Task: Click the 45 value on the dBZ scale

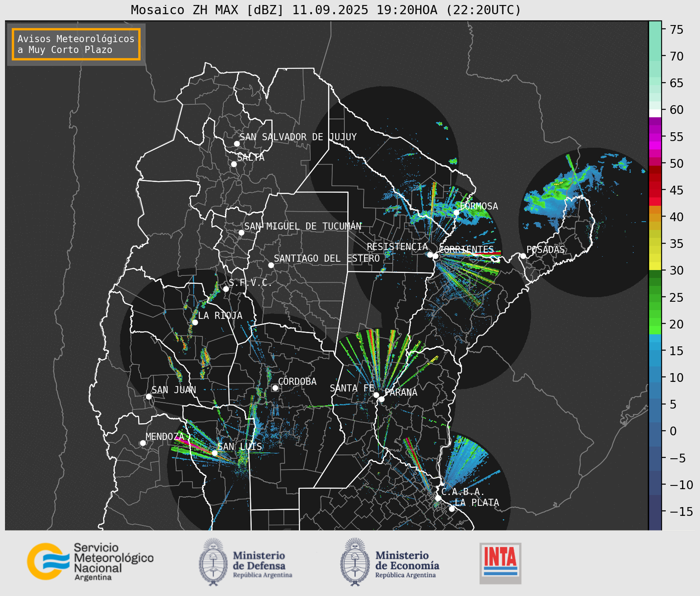Action: [677, 190]
